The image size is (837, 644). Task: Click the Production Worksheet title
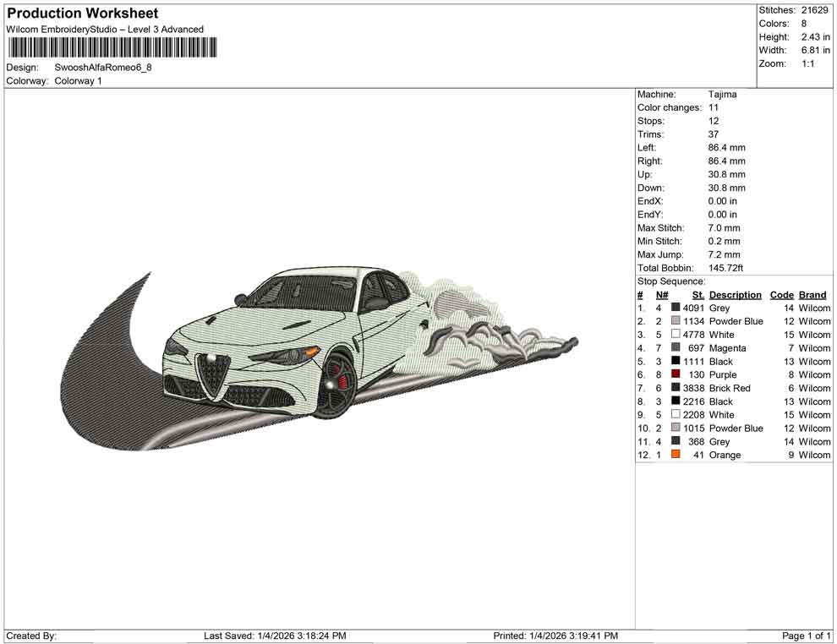click(82, 14)
